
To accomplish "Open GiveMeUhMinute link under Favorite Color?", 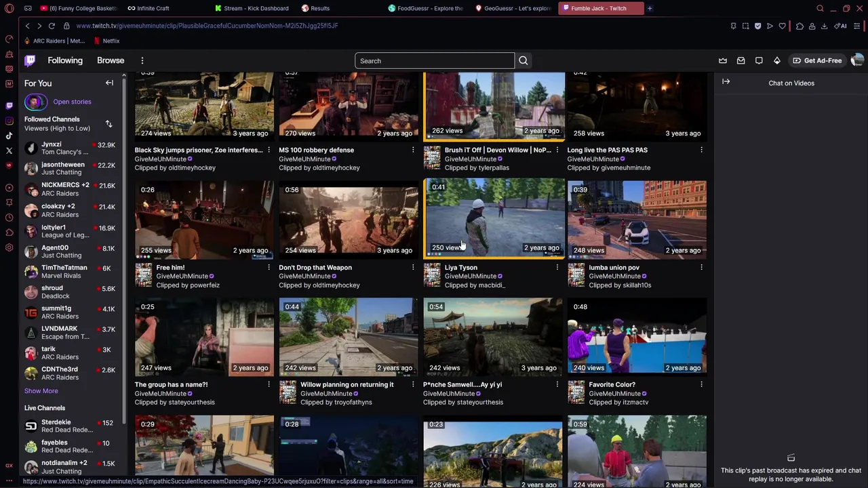I will coord(615,393).
